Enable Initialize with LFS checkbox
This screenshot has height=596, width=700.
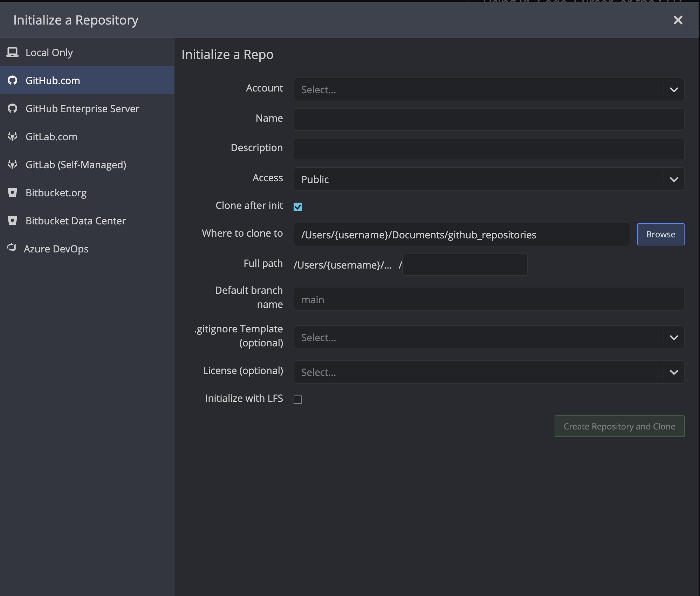pyautogui.click(x=298, y=400)
